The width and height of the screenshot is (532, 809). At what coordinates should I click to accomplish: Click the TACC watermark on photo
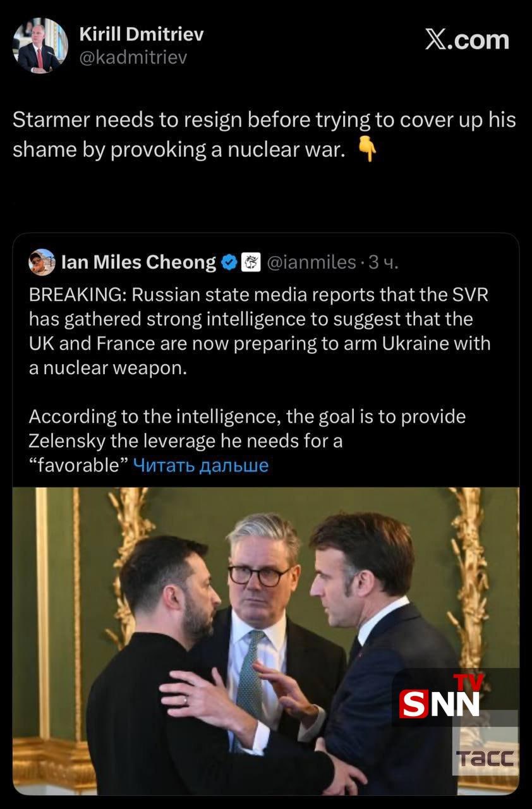[485, 757]
